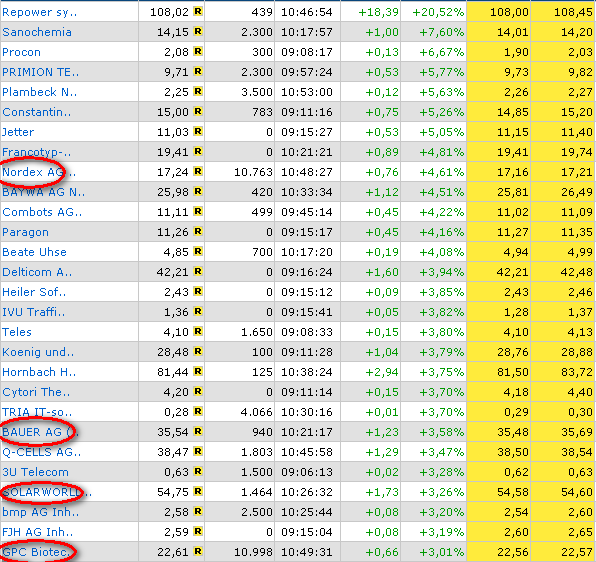The width and height of the screenshot is (596, 562).
Task: Open the Repower sy.. stock link
Action: click(40, 13)
